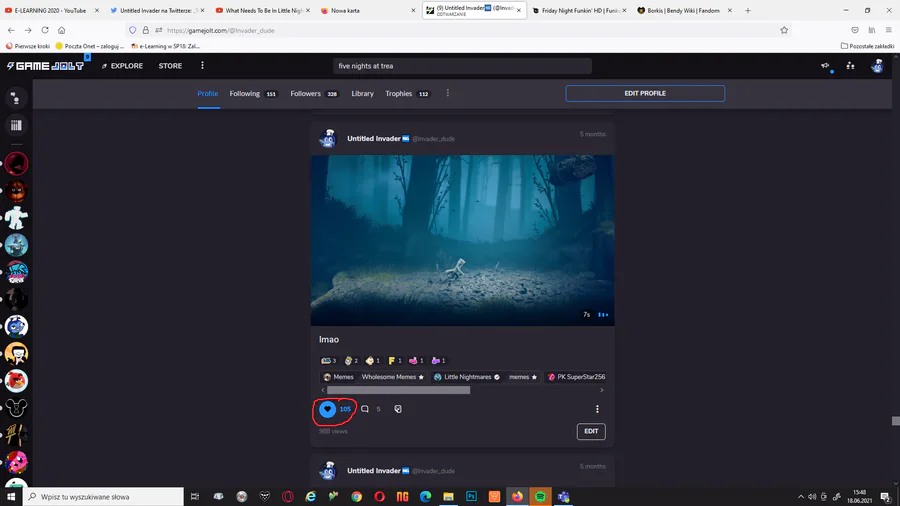Open the post options three-dot menu
The height and width of the screenshot is (506, 900).
(597, 409)
